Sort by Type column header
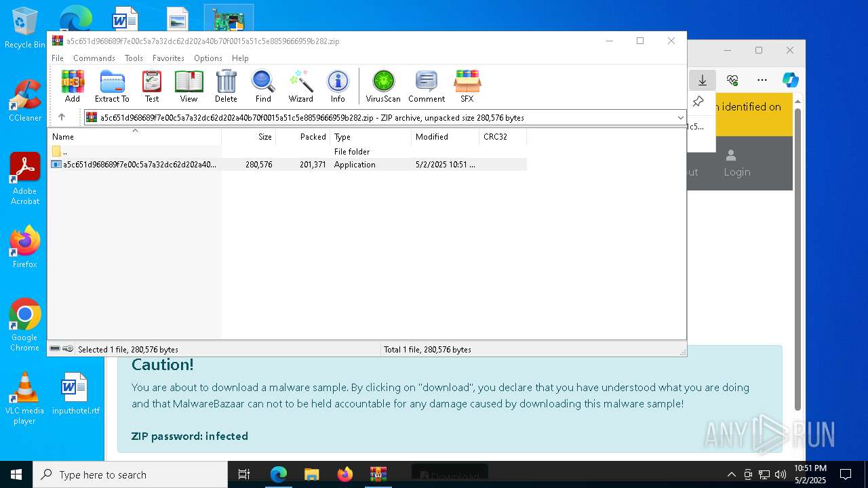The width and height of the screenshot is (868, 488). pos(371,136)
